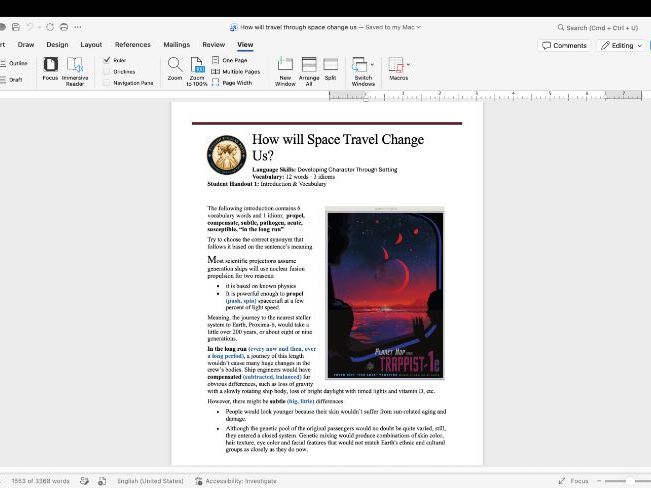Expand the Saved to my Mac chevron
Viewport: 651px width, 488px height.
click(x=418, y=27)
